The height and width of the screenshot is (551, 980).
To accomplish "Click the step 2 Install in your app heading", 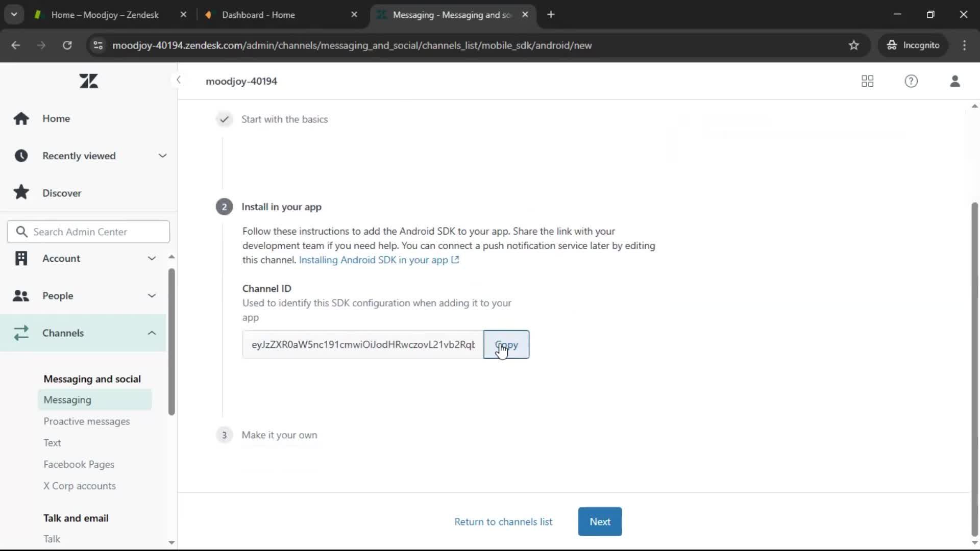I will point(281,207).
